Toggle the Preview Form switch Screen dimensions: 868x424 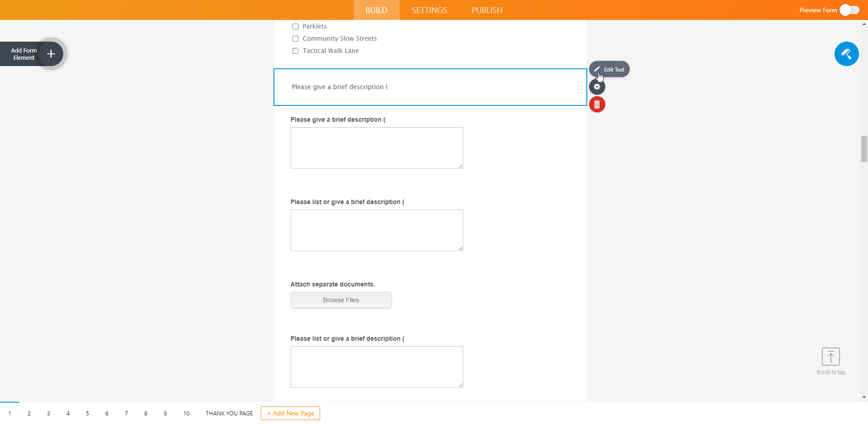(x=849, y=10)
